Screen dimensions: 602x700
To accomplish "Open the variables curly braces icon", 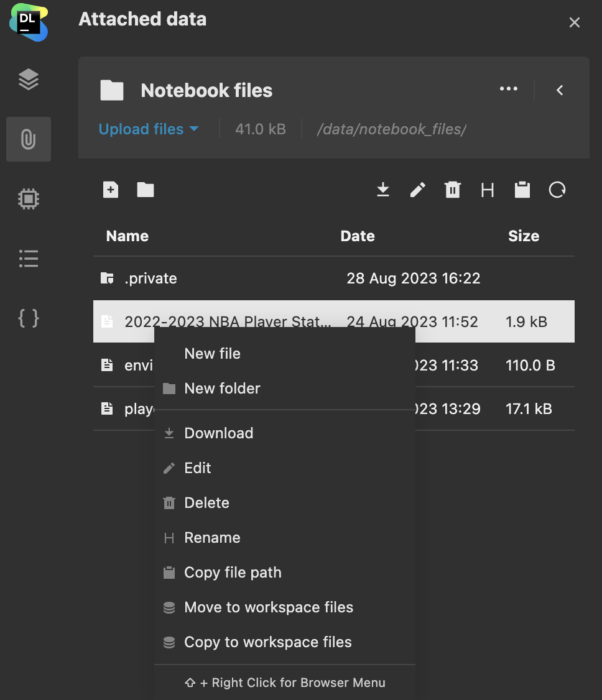I will point(29,318).
